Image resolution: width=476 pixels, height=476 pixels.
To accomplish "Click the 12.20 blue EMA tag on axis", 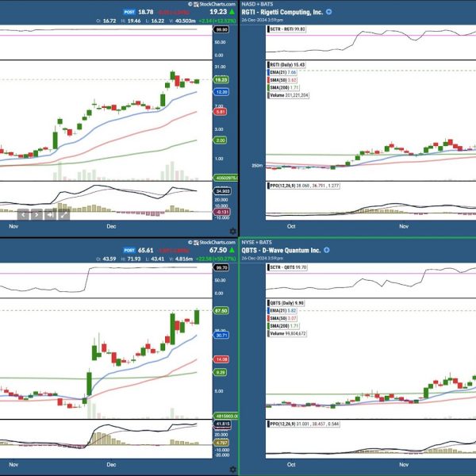I will 221,92.
